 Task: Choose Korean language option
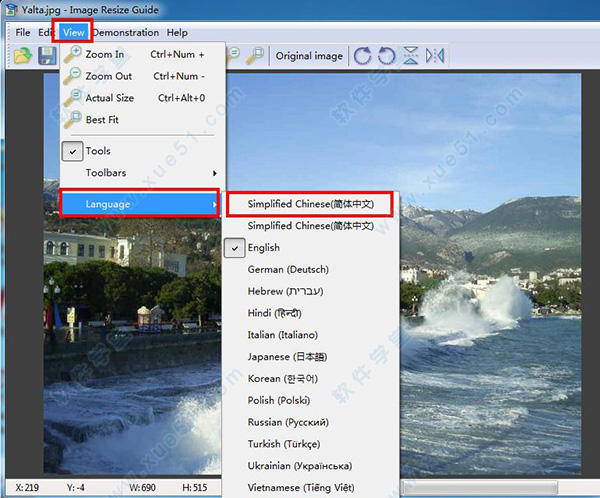311,379
